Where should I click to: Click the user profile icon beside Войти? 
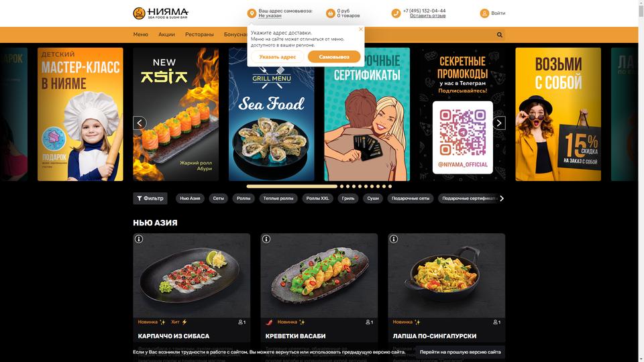point(484,13)
